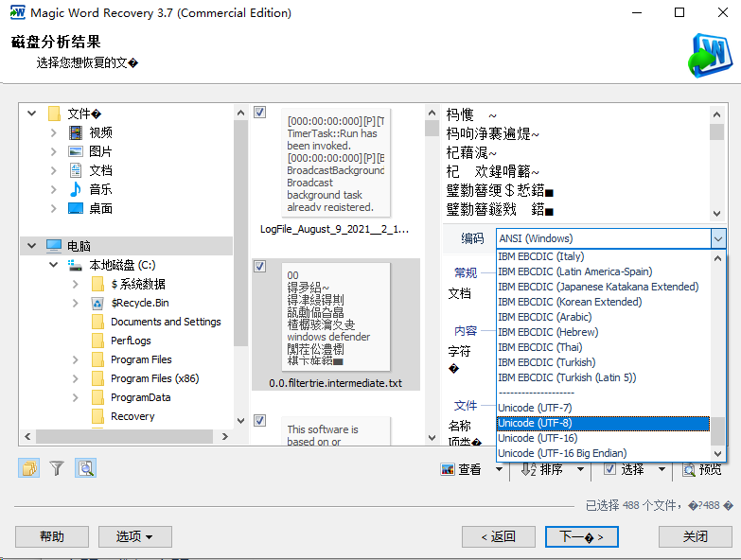This screenshot has height=560, width=741.
Task: Choose Unicode (UTF-16 Big Endian)
Action: coord(603,453)
